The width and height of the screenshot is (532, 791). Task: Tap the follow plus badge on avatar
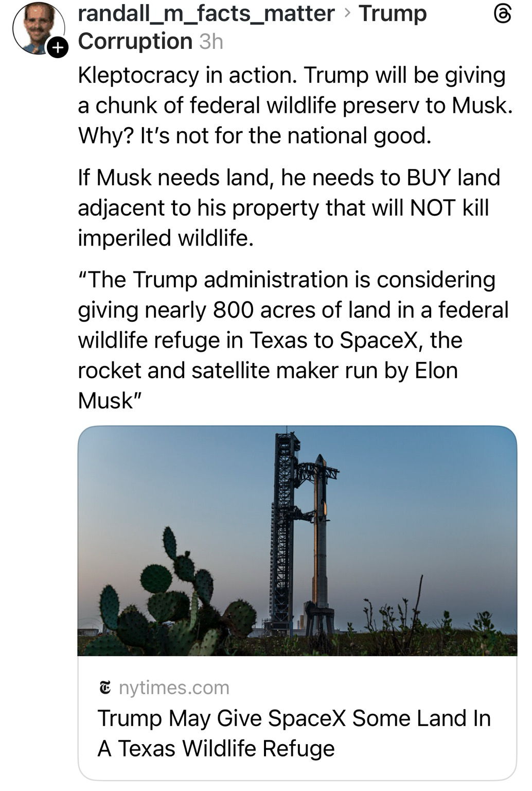tap(58, 48)
